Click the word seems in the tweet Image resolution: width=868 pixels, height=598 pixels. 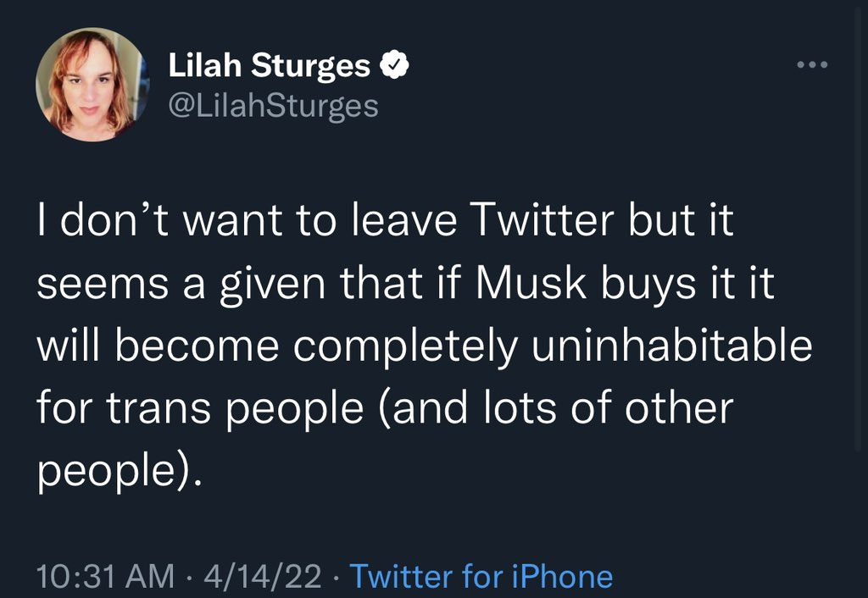pos(103,285)
